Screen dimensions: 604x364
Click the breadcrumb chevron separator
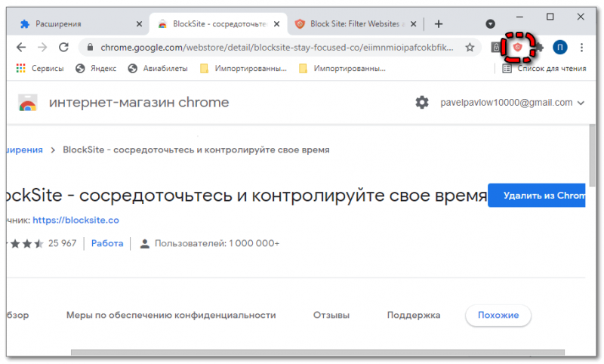(x=53, y=150)
